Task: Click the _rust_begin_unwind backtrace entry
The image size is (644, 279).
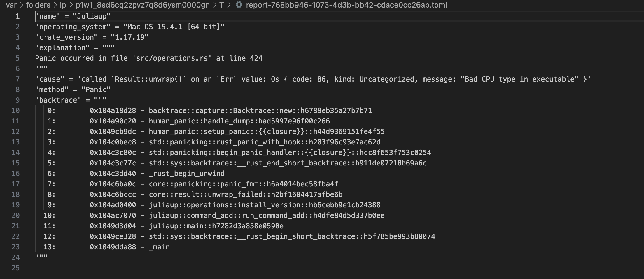Action: tap(186, 174)
